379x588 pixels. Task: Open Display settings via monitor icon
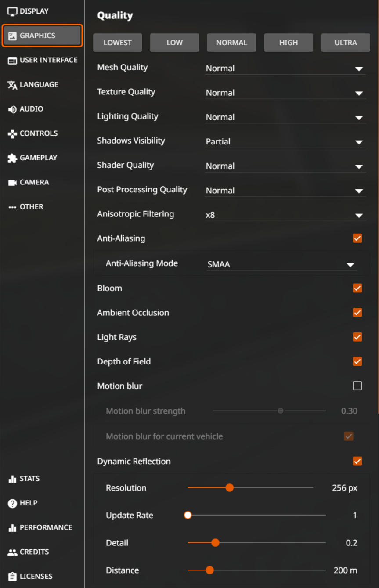12,11
